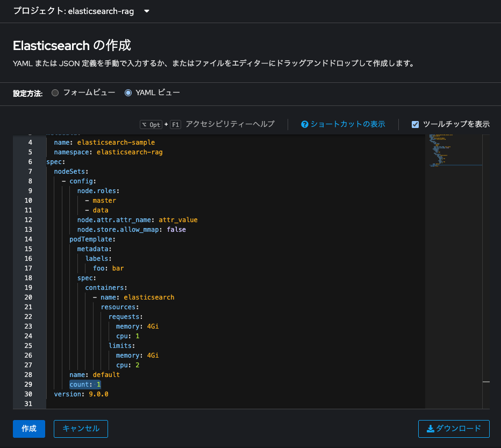Click requests memory: 4Gi on line 23
This screenshot has width=501, height=448.
138,326
